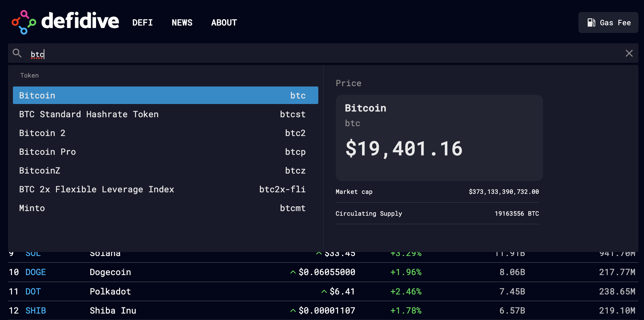
Task: Select the Bitcoin btc result
Action: [x=166, y=95]
